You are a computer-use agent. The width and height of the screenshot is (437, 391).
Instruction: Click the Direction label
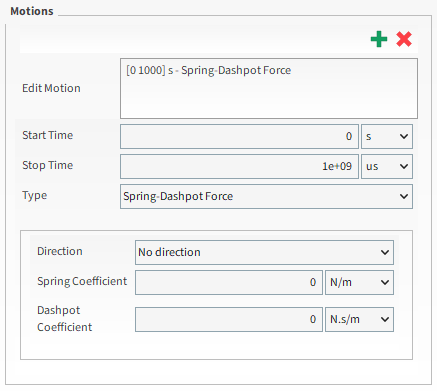(x=60, y=251)
